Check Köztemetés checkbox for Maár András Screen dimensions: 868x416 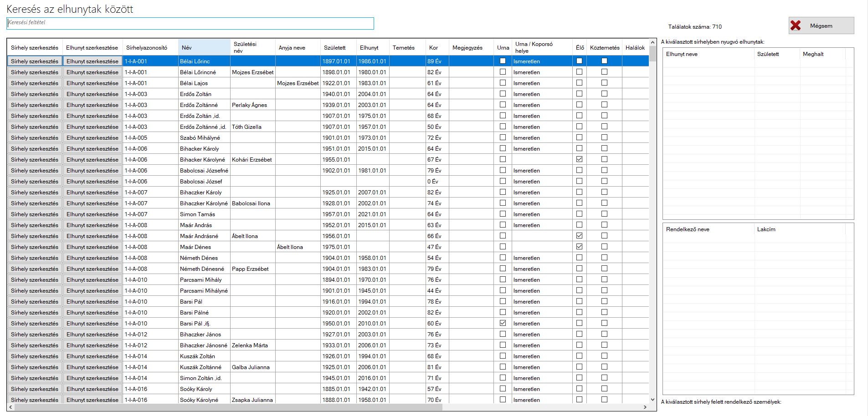pos(604,225)
